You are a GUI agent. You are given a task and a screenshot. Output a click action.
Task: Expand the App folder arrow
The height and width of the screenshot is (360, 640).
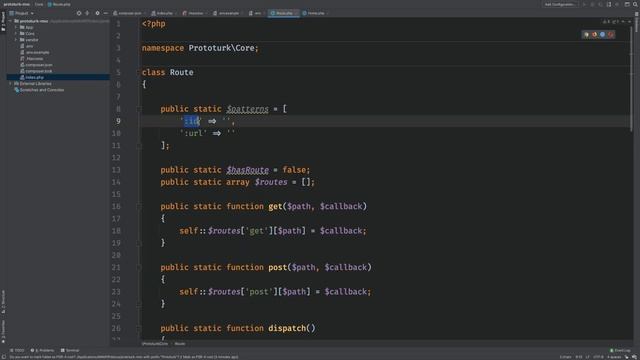16,27
